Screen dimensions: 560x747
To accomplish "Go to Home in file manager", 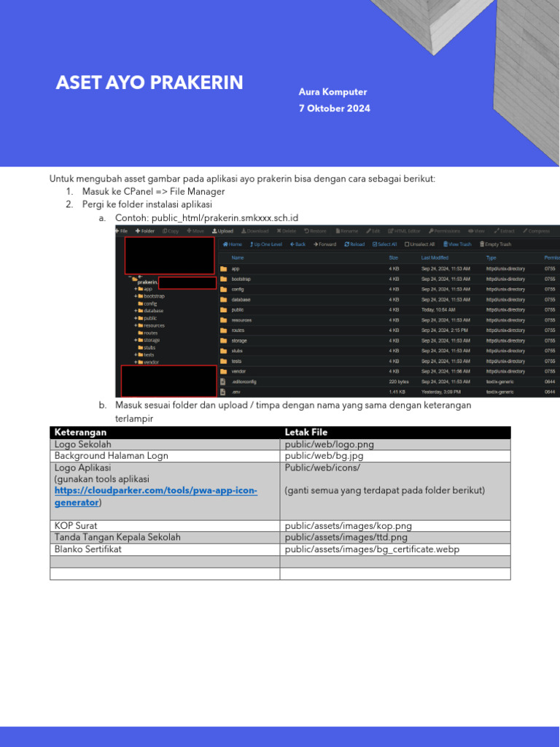I will click(x=233, y=244).
